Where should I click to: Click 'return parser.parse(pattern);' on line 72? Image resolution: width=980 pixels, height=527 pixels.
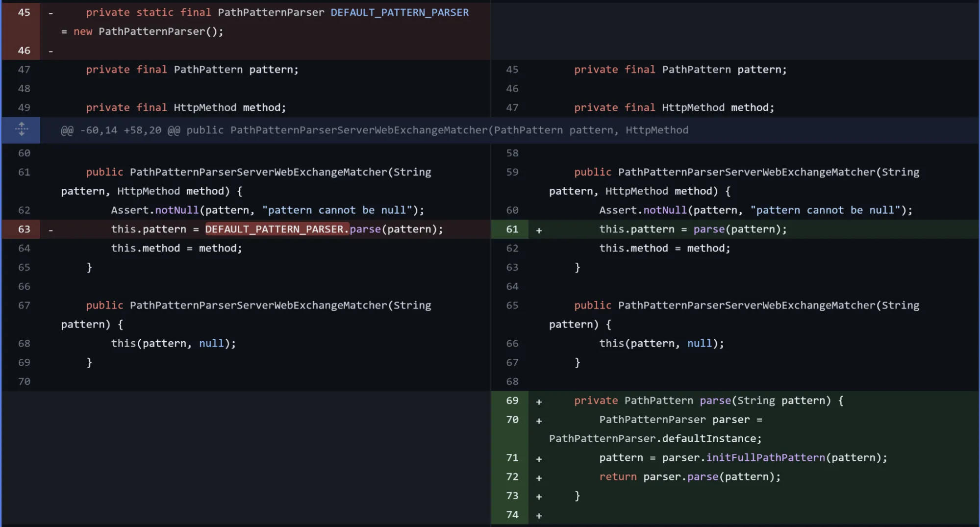[x=690, y=477]
